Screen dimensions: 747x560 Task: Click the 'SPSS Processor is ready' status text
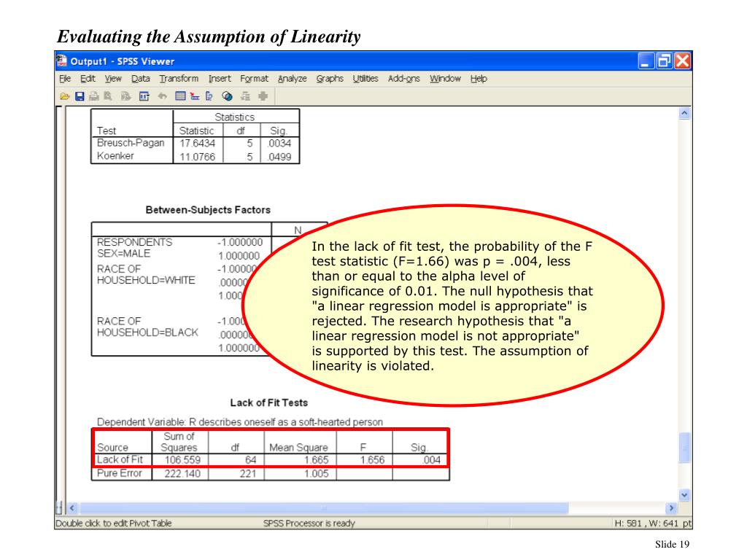pyautogui.click(x=309, y=524)
